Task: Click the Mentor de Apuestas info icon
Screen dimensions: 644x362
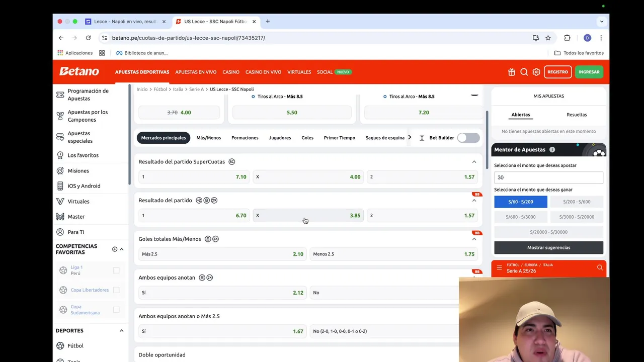Action: pos(552,149)
